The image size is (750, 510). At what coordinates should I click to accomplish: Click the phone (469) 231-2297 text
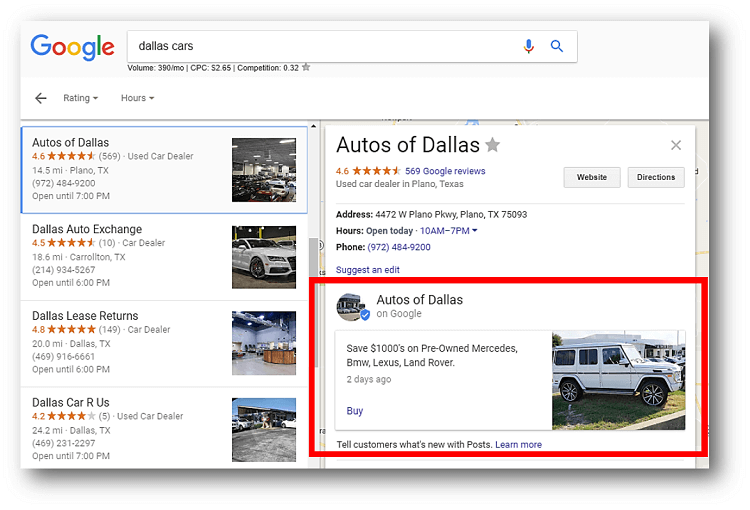[64, 443]
